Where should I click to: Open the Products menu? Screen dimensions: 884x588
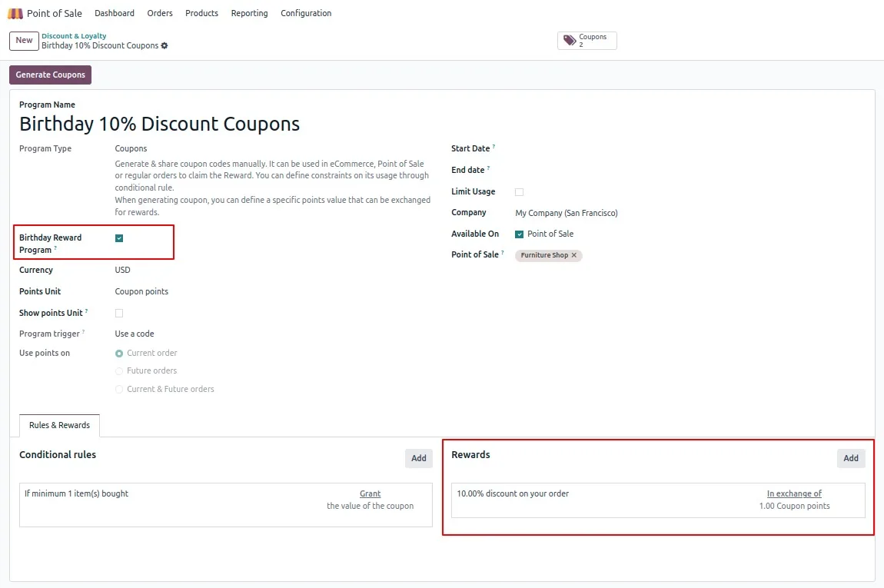tap(201, 13)
